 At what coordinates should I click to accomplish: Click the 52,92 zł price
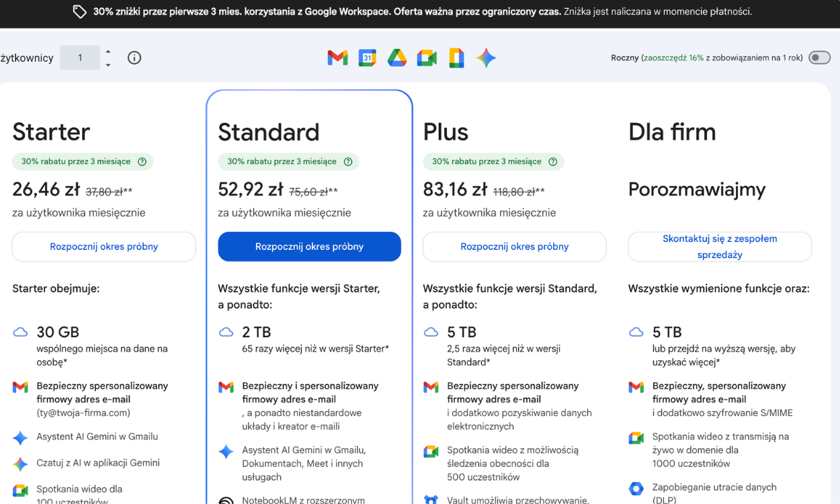[x=251, y=190]
